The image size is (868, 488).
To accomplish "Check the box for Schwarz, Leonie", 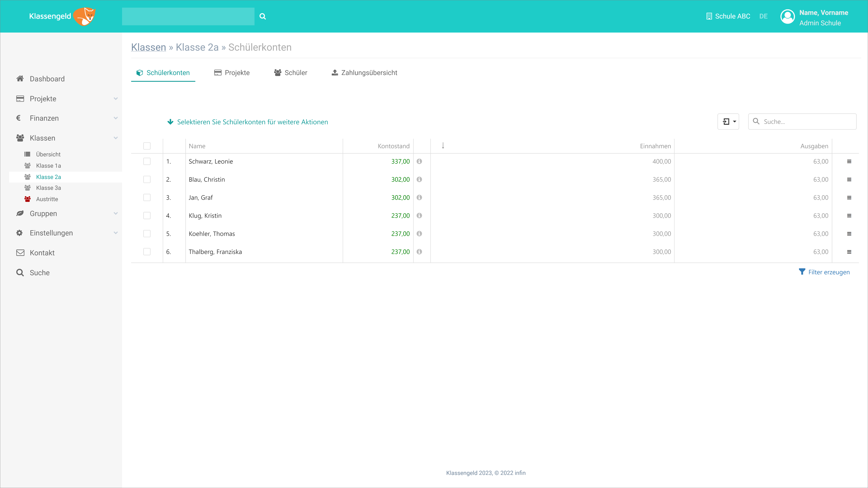I will pyautogui.click(x=147, y=161).
